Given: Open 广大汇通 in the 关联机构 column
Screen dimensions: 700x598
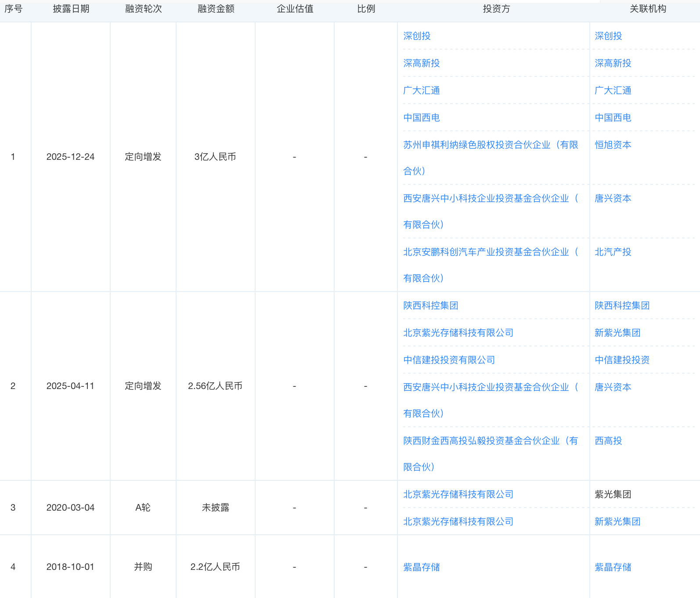Looking at the screenshot, I should [x=613, y=90].
